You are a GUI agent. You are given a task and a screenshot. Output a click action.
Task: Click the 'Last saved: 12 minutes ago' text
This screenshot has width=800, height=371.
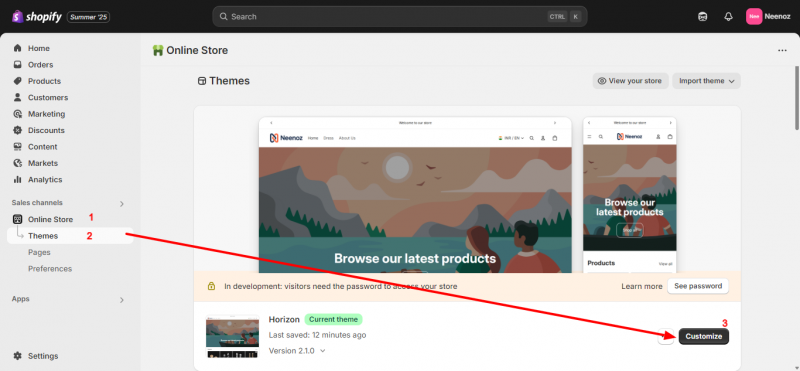tap(317, 335)
